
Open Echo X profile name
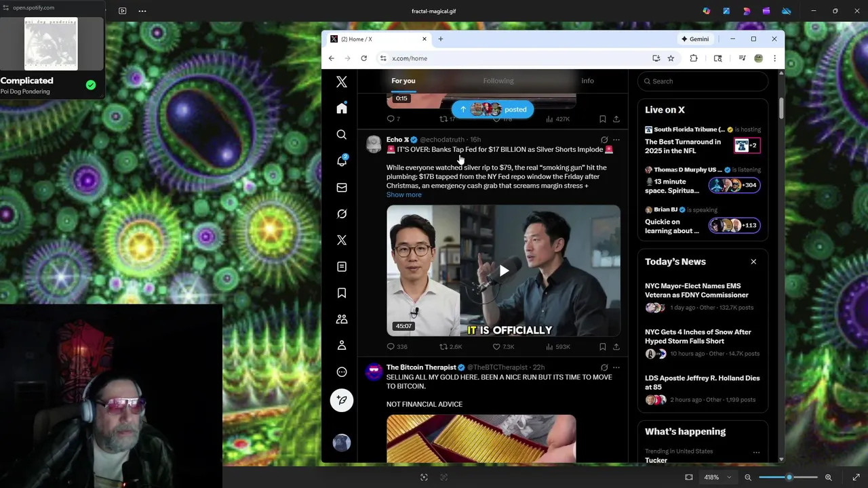click(x=397, y=140)
